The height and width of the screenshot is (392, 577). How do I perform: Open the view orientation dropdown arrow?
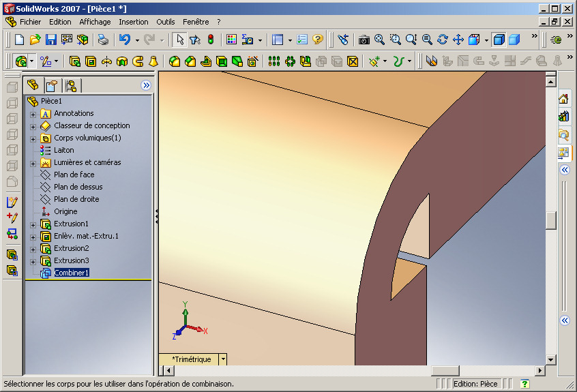(486, 40)
